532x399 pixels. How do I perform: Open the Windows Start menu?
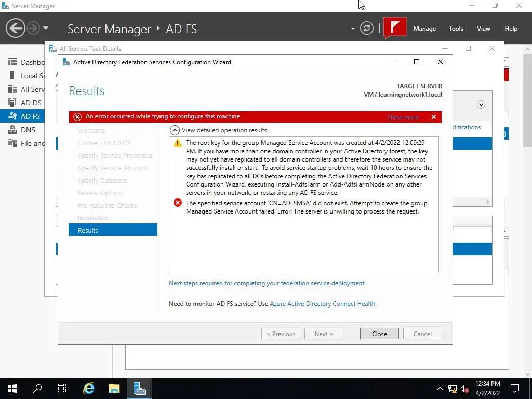(12, 389)
